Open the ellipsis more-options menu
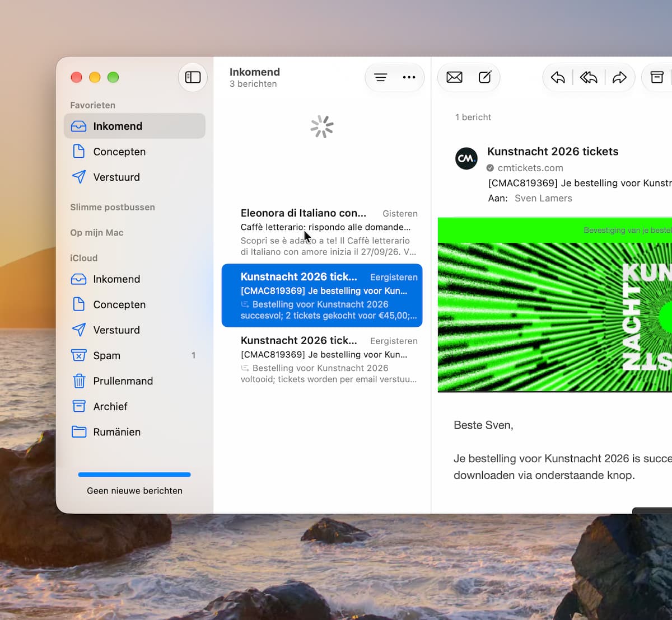Image resolution: width=672 pixels, height=620 pixels. [409, 77]
